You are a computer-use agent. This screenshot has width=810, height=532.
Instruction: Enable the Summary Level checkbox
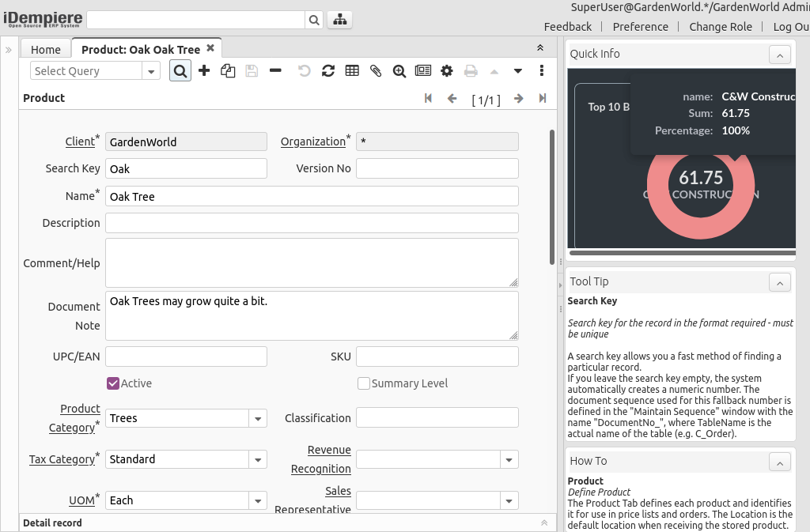[364, 383]
